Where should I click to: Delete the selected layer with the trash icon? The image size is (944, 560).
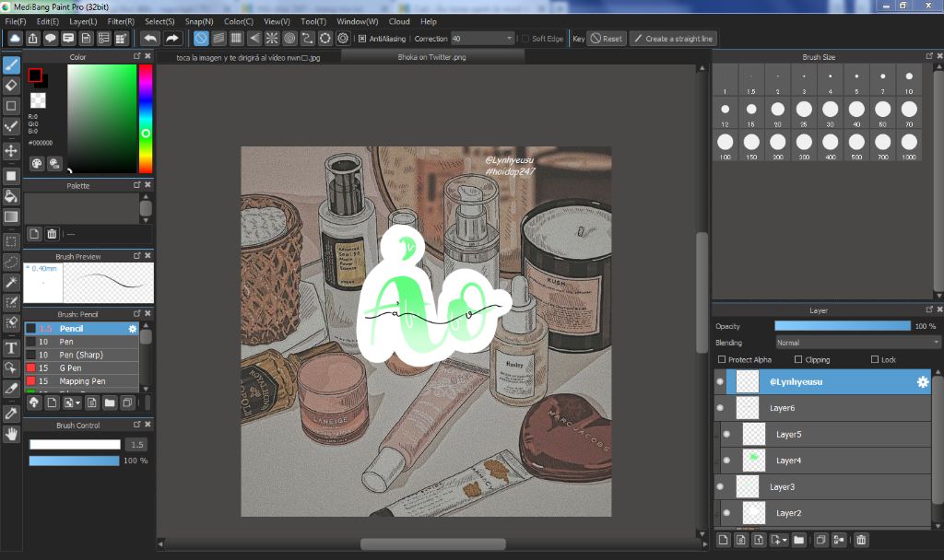click(861, 540)
